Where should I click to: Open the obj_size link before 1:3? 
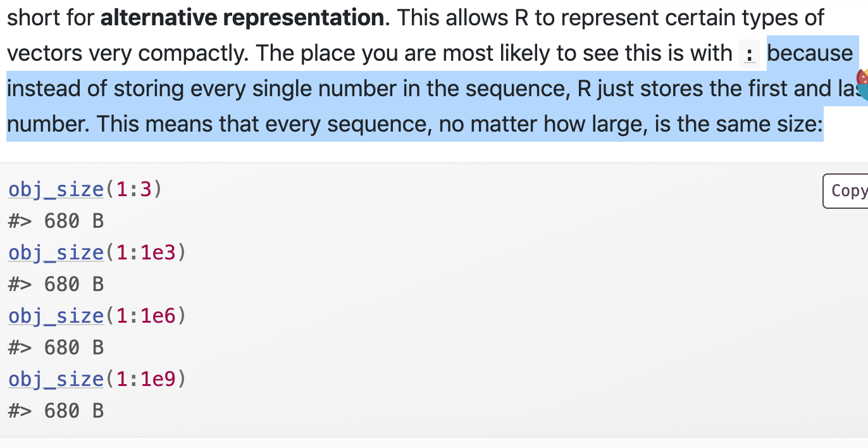(x=56, y=189)
